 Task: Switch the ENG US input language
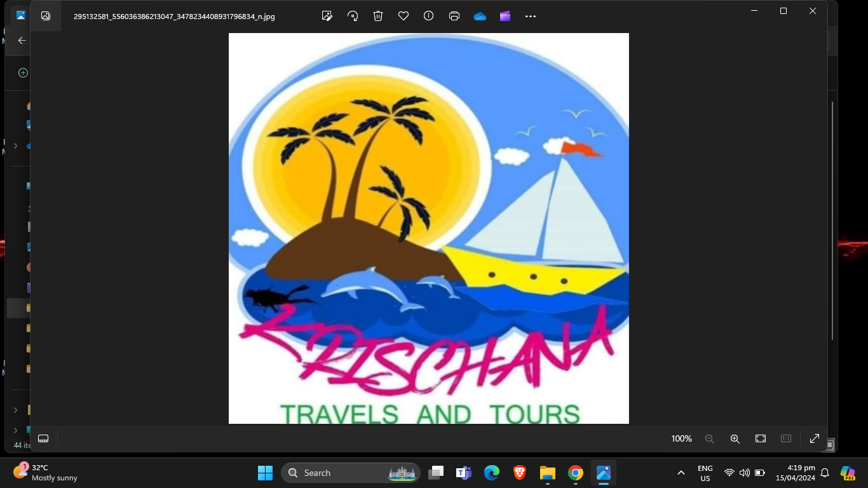point(705,473)
